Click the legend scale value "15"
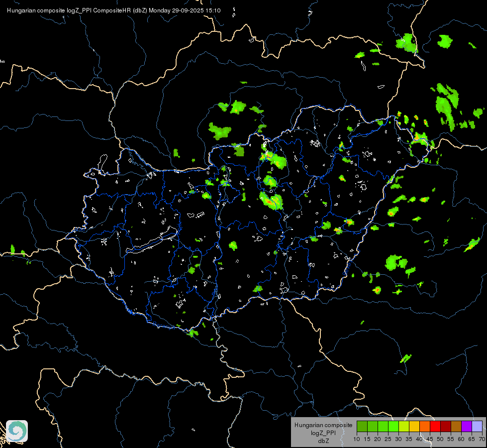The image size is (487, 448). click(x=367, y=439)
